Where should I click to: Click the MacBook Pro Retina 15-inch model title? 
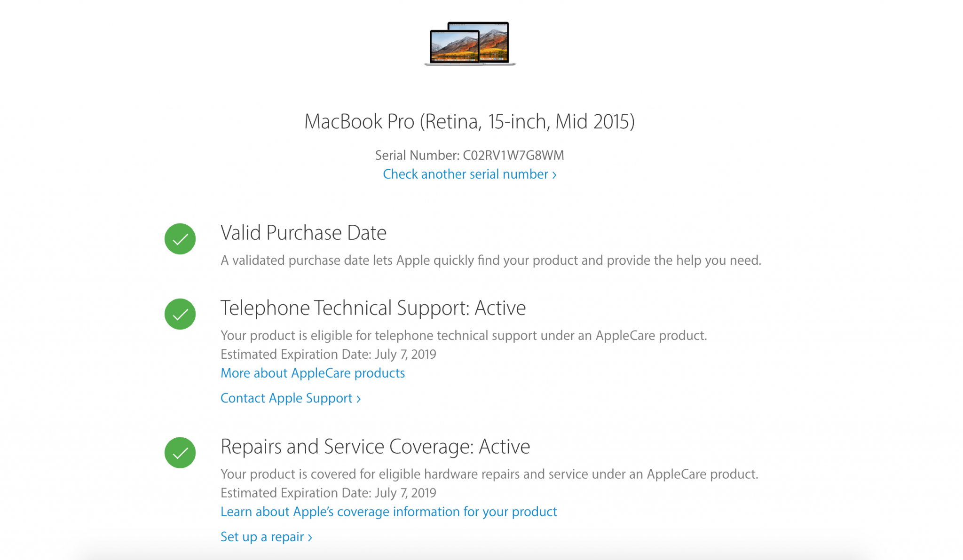tap(470, 122)
